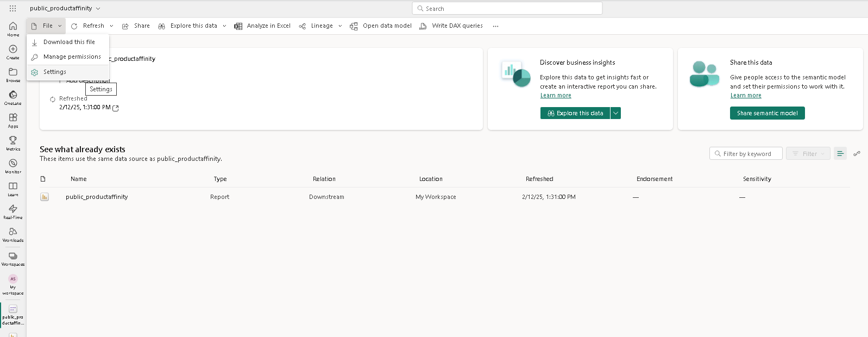This screenshot has width=868, height=337.
Task: Click the Report type cell
Action: tap(219, 197)
